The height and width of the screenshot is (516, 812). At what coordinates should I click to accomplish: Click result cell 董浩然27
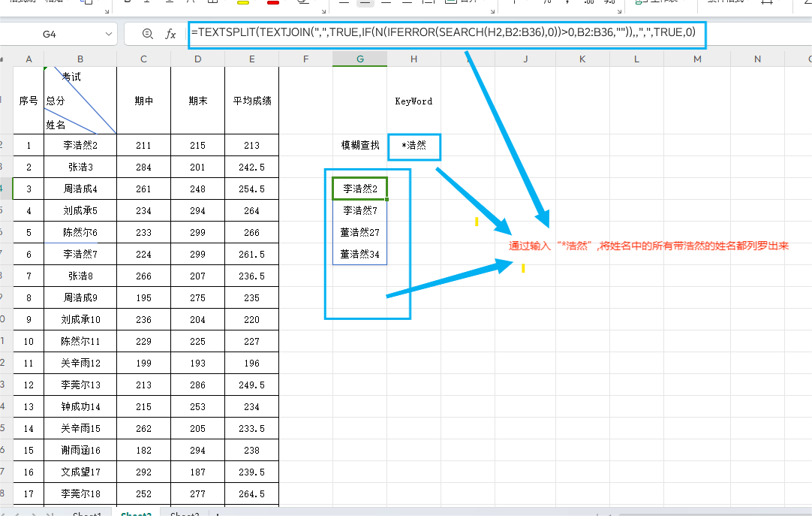pos(360,232)
